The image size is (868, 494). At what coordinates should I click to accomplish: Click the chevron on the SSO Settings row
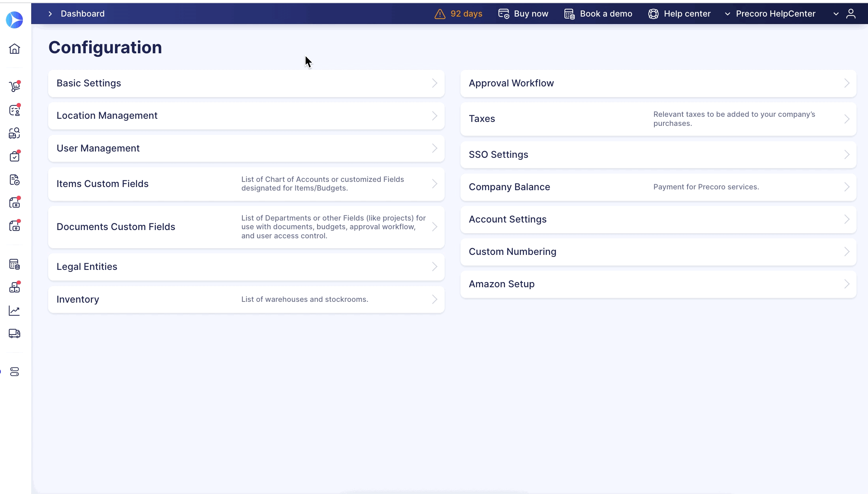click(x=847, y=155)
